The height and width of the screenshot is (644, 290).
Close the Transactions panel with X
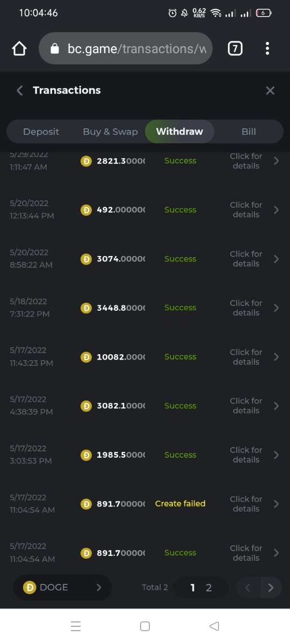[x=270, y=90]
